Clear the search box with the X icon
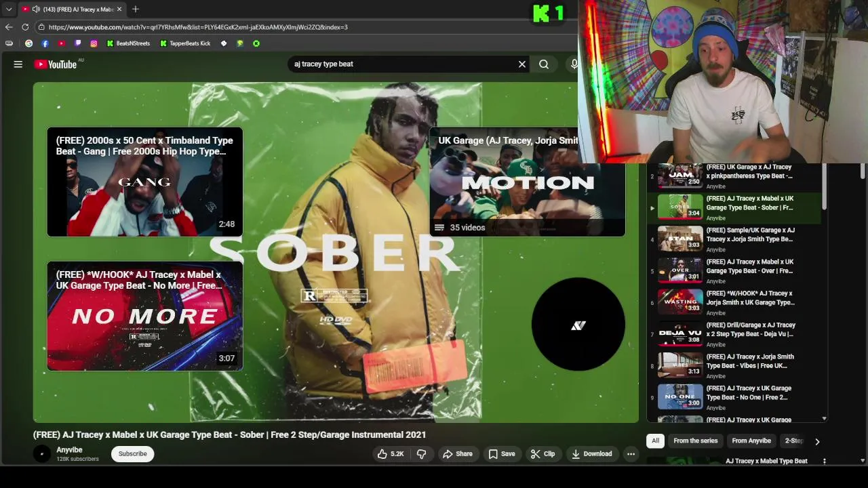The height and width of the screenshot is (488, 868). pos(522,64)
